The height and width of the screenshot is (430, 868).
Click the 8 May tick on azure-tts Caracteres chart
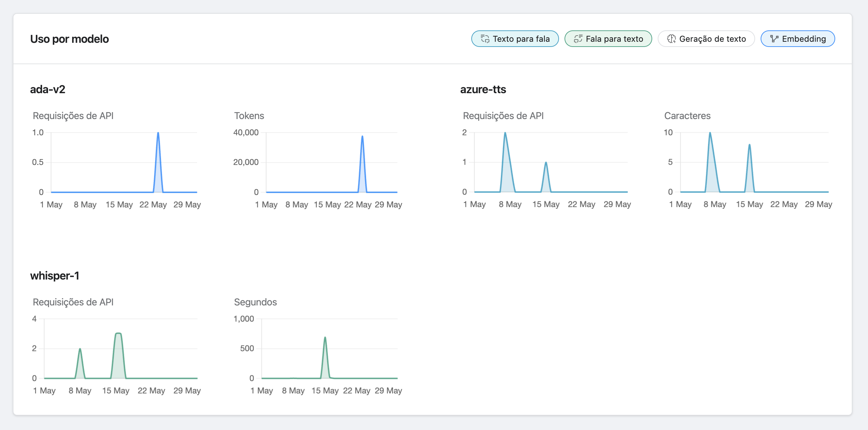(x=715, y=204)
